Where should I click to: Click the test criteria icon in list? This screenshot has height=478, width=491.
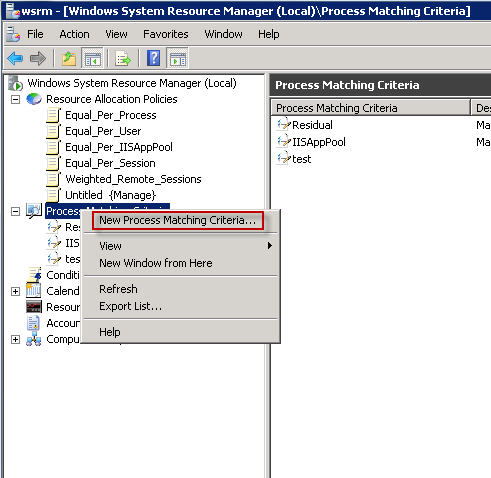284,159
